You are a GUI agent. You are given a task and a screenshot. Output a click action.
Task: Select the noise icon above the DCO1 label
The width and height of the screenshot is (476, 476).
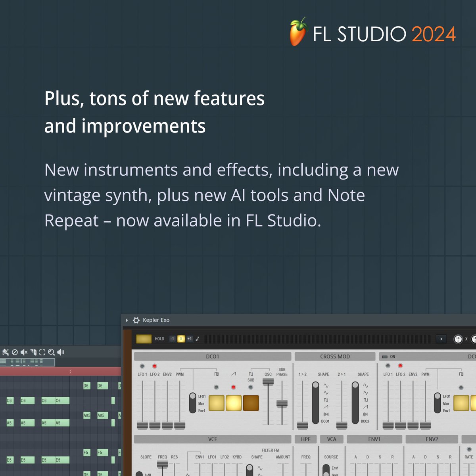pyautogui.click(x=326, y=414)
